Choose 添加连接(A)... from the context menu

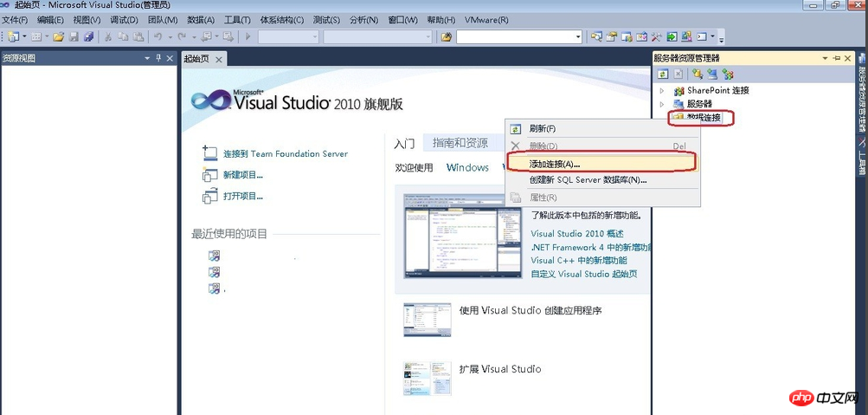pos(555,164)
